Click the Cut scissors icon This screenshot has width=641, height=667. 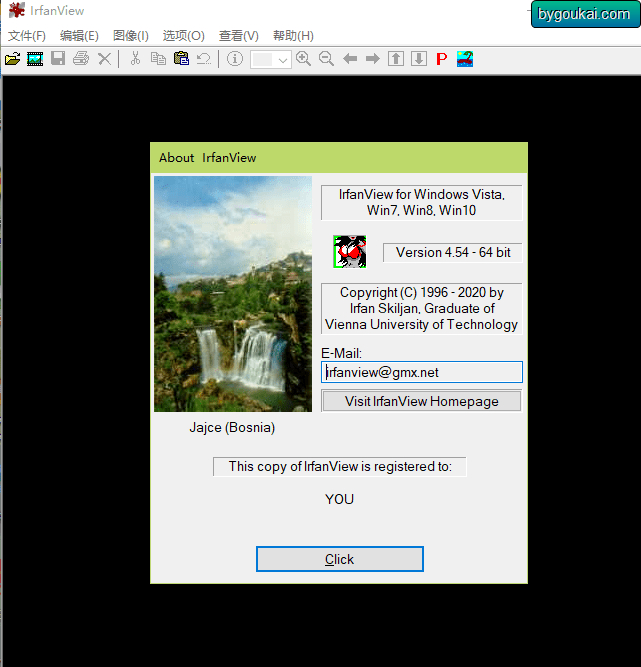click(x=135, y=58)
